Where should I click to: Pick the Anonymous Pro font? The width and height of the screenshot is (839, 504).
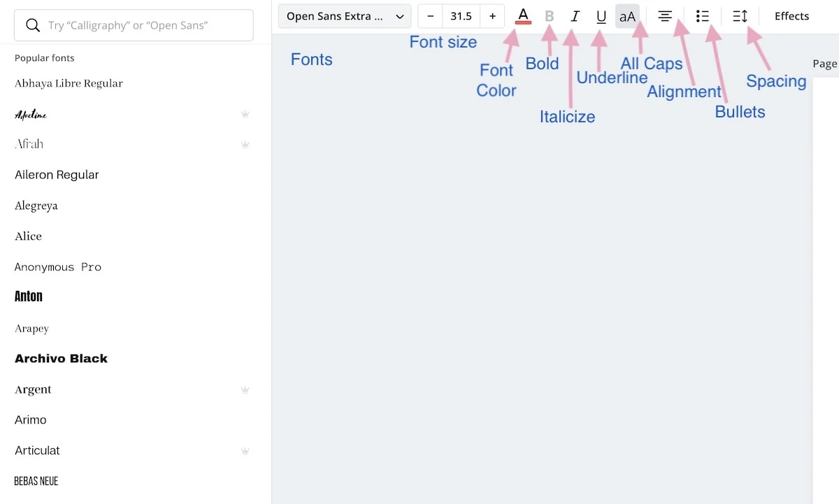click(x=58, y=267)
